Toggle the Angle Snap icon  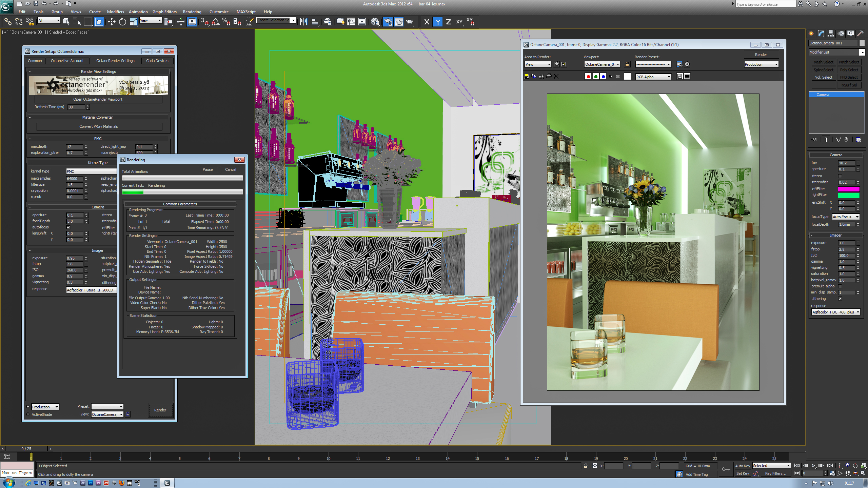tap(215, 22)
